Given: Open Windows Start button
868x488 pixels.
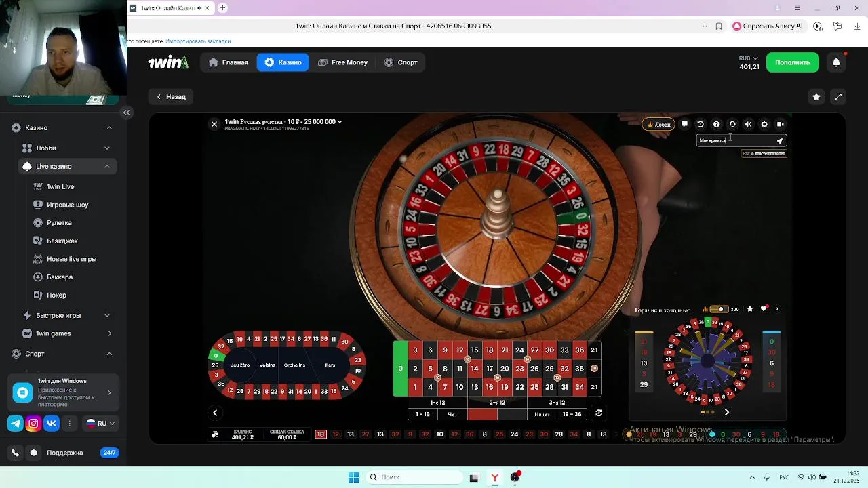Looking at the screenshot, I should pos(353,478).
